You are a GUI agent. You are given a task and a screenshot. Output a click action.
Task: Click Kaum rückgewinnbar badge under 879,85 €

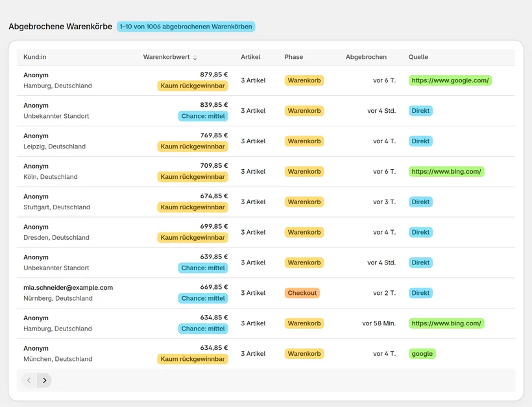pyautogui.click(x=193, y=86)
